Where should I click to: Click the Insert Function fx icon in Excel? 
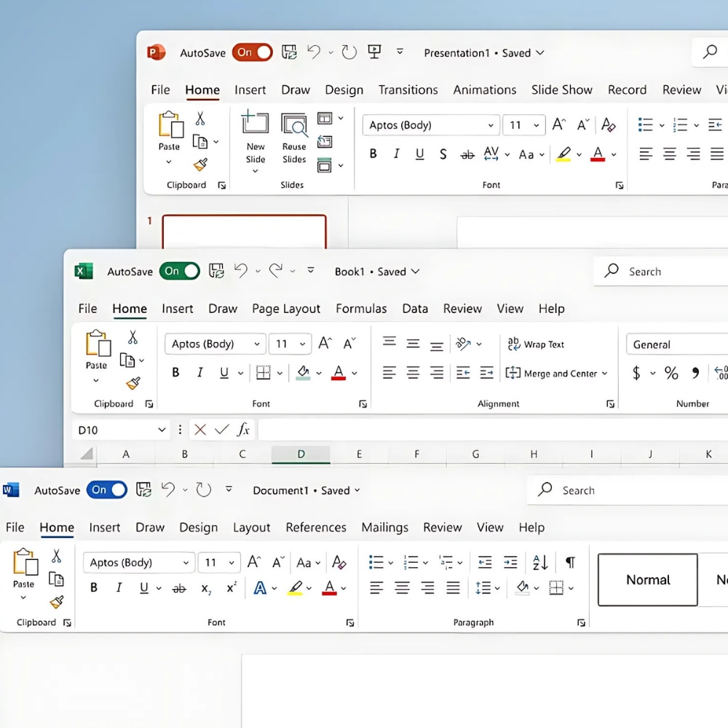click(243, 430)
